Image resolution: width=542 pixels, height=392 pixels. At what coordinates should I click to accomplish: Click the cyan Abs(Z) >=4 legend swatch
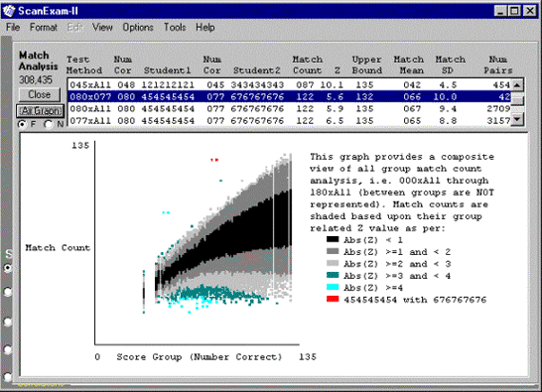pyautogui.click(x=333, y=287)
